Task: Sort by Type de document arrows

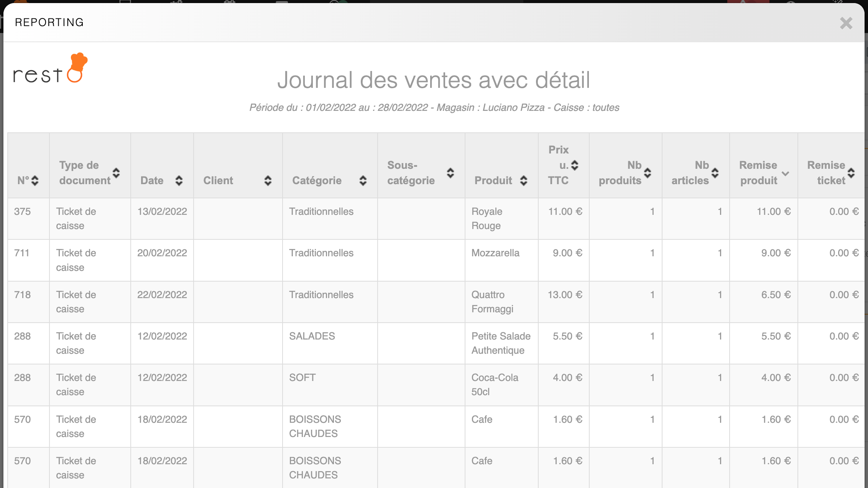Action: [x=116, y=173]
